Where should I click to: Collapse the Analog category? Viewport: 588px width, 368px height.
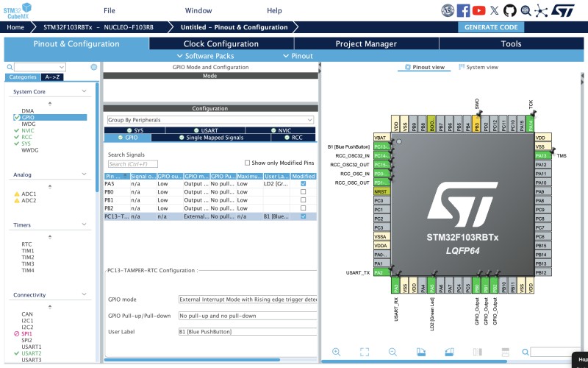tap(84, 174)
